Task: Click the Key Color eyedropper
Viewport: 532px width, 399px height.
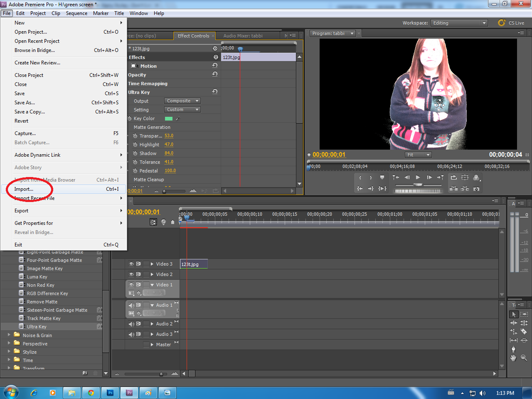Action: pyautogui.click(x=178, y=118)
